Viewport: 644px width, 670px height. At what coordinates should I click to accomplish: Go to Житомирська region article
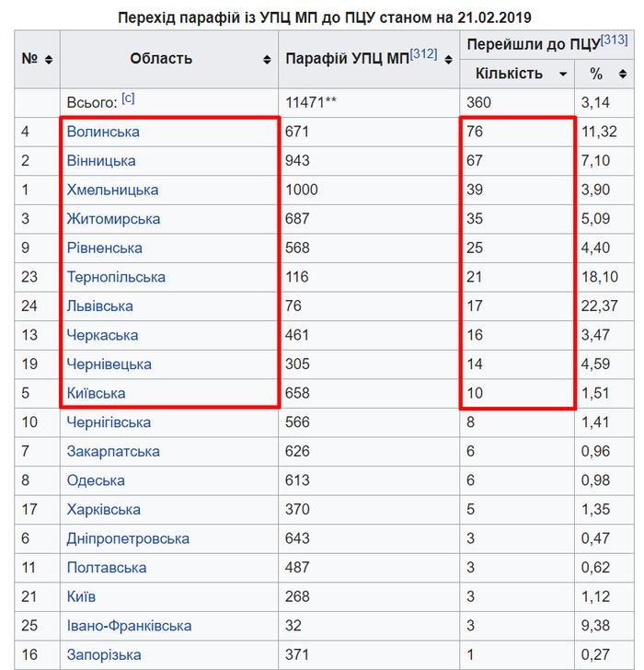click(x=113, y=219)
